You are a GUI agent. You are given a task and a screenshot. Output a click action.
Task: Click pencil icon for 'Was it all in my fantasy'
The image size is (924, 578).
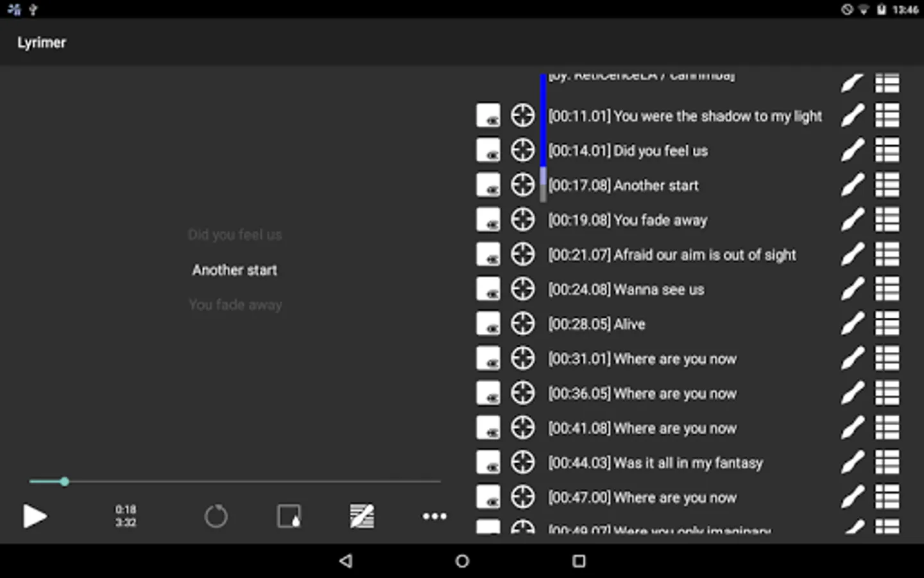tap(852, 463)
